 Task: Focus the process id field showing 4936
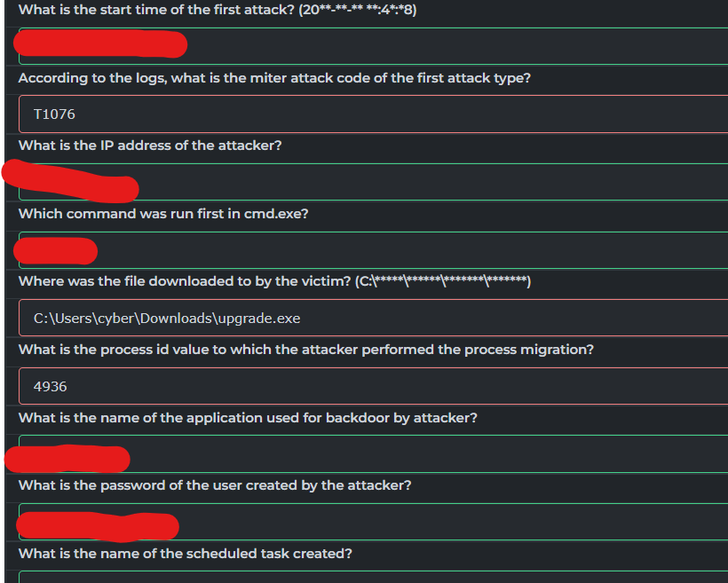point(373,386)
